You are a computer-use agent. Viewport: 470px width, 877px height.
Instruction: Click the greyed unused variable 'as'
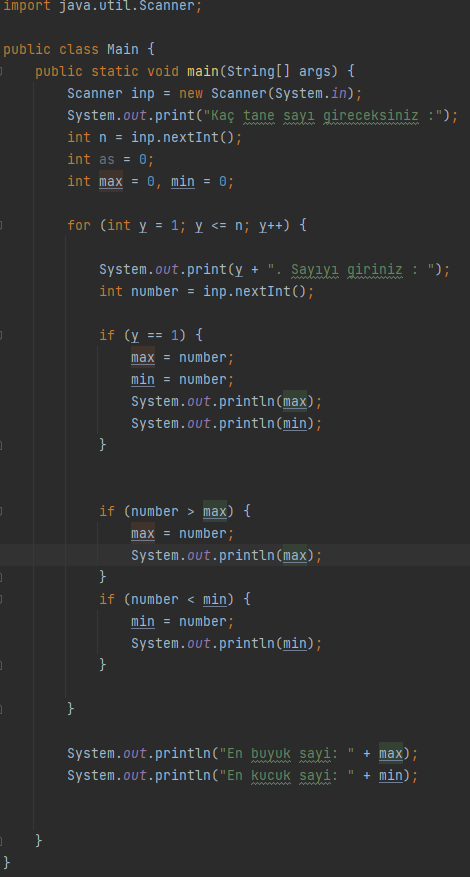107,159
